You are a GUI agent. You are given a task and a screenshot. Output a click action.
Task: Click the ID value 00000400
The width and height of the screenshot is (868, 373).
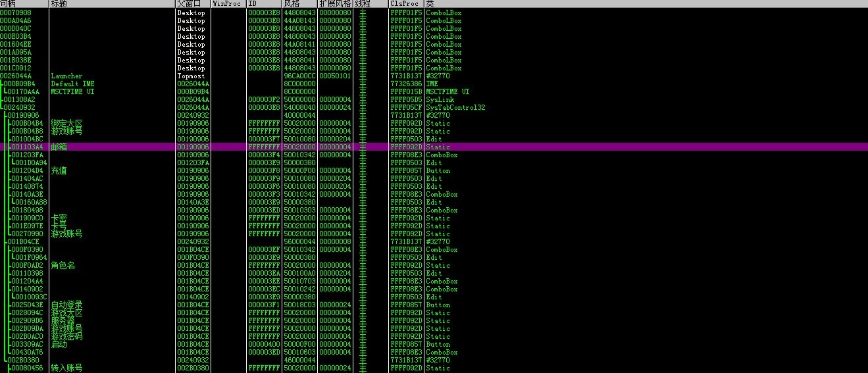pyautogui.click(x=264, y=345)
